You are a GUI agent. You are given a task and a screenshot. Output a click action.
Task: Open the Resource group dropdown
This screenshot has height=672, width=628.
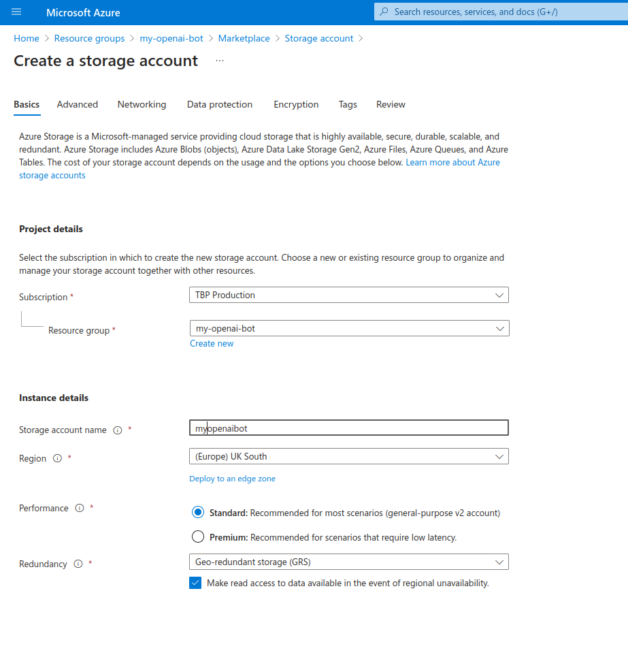click(349, 328)
